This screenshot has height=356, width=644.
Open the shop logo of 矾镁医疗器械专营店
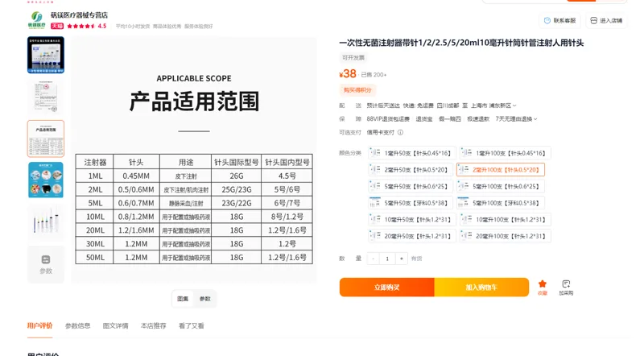[x=36, y=19]
